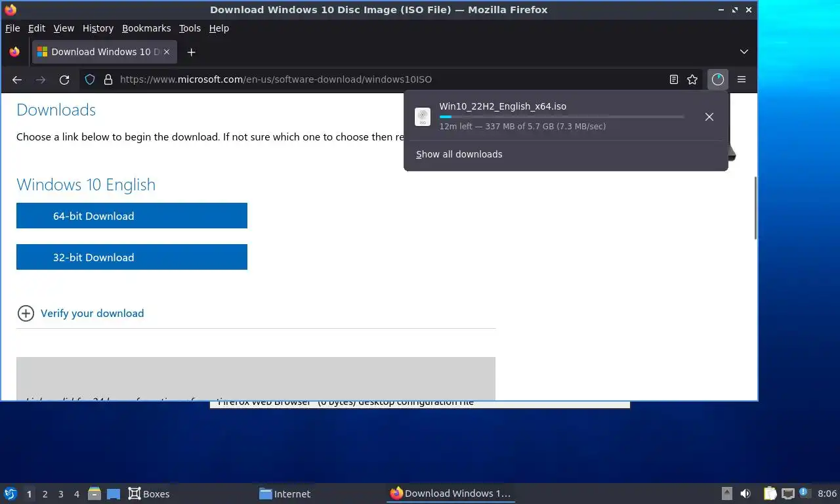
Task: Switch to workspace 1
Action: tap(29, 493)
